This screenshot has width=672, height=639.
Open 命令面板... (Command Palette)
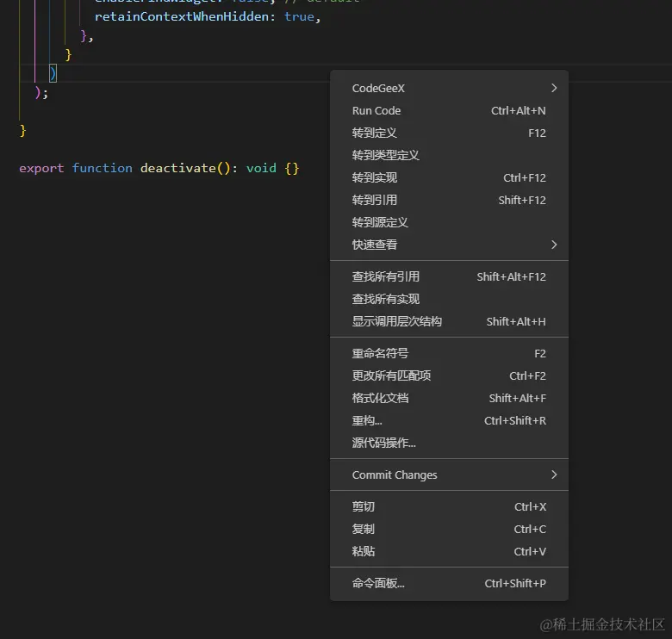click(449, 583)
